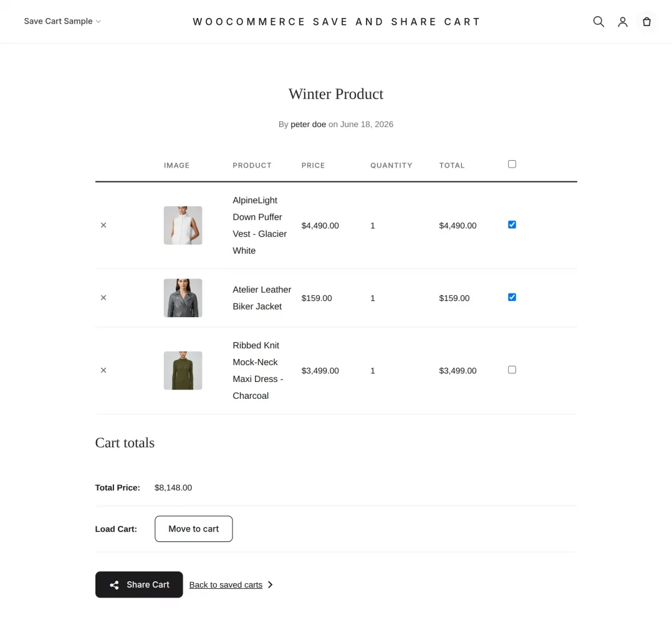The height and width of the screenshot is (638, 672).
Task: Click the June 18, 2026 date text
Action: tap(367, 124)
